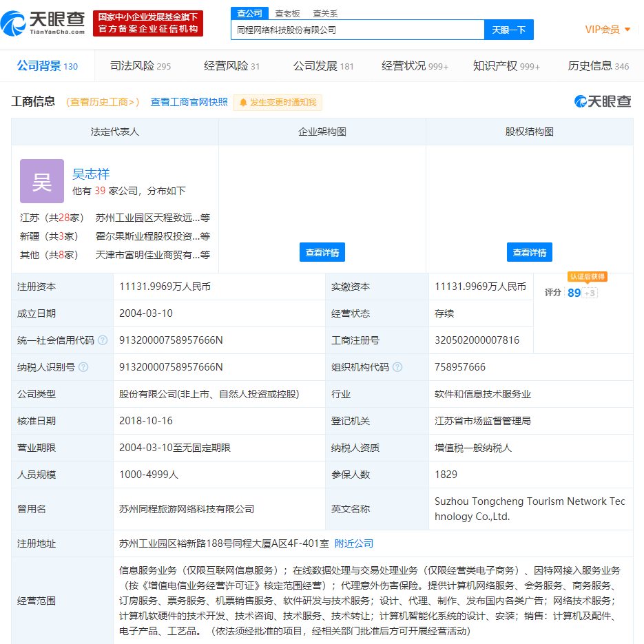Click the TianYanCha logo in header
This screenshot has height=644, width=644.
(43, 23)
